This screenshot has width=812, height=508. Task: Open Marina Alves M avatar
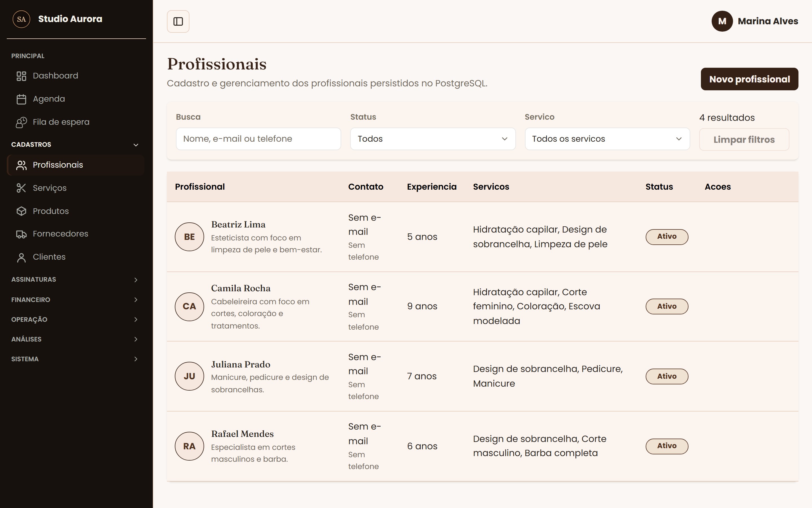click(722, 21)
